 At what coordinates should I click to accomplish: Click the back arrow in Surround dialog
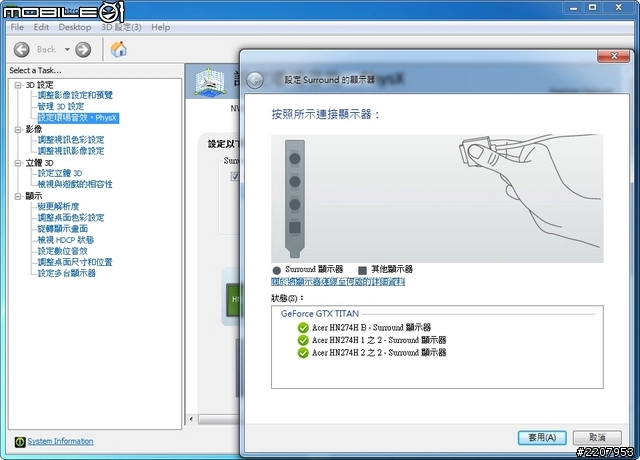click(x=255, y=80)
